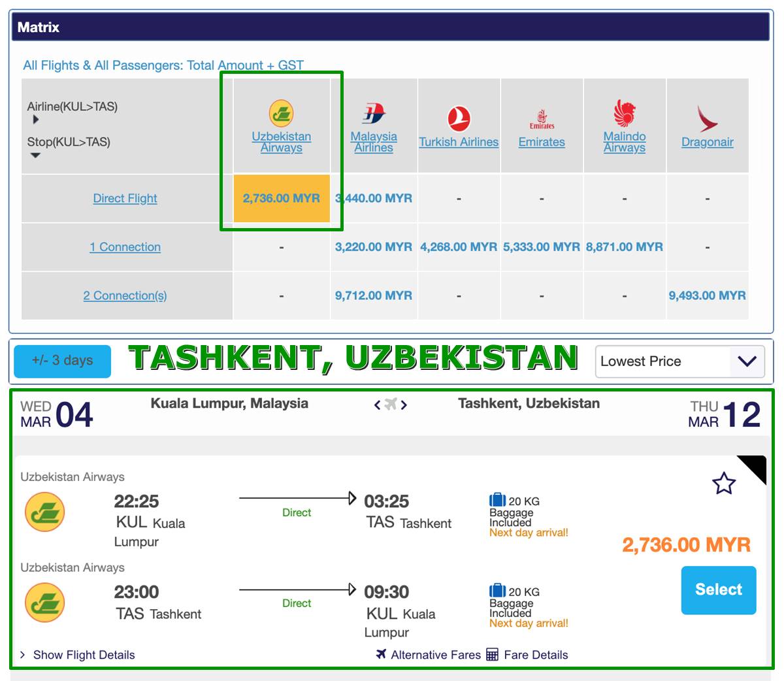Click the airline logo beside the 22:25 departure
Viewport: 784px width, 681px height.
point(45,512)
